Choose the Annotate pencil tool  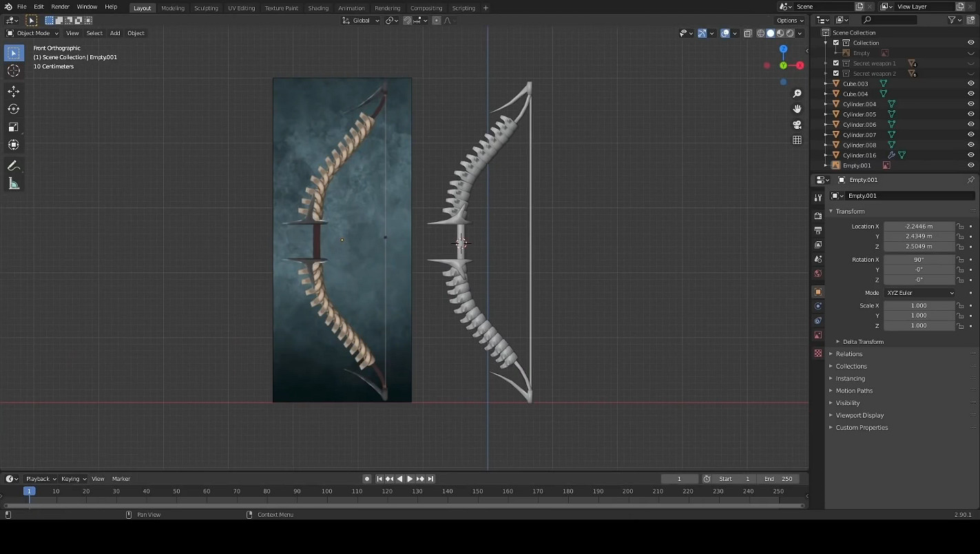[13, 166]
